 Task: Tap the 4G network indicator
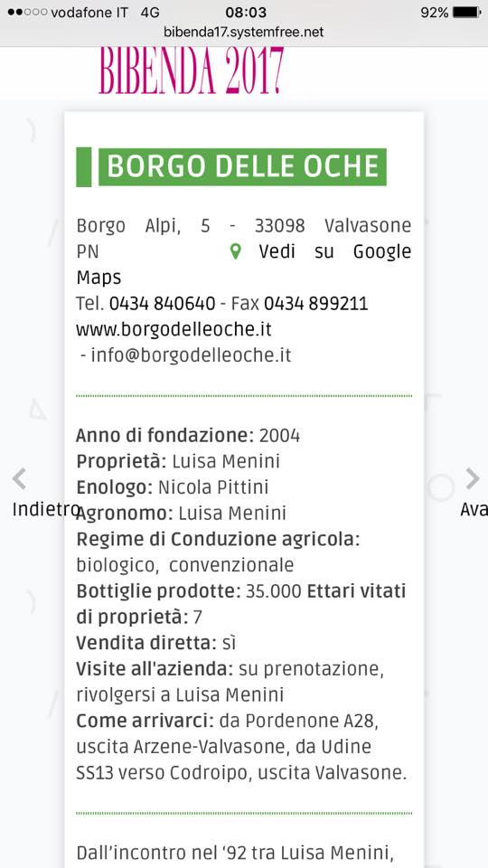coord(150,12)
